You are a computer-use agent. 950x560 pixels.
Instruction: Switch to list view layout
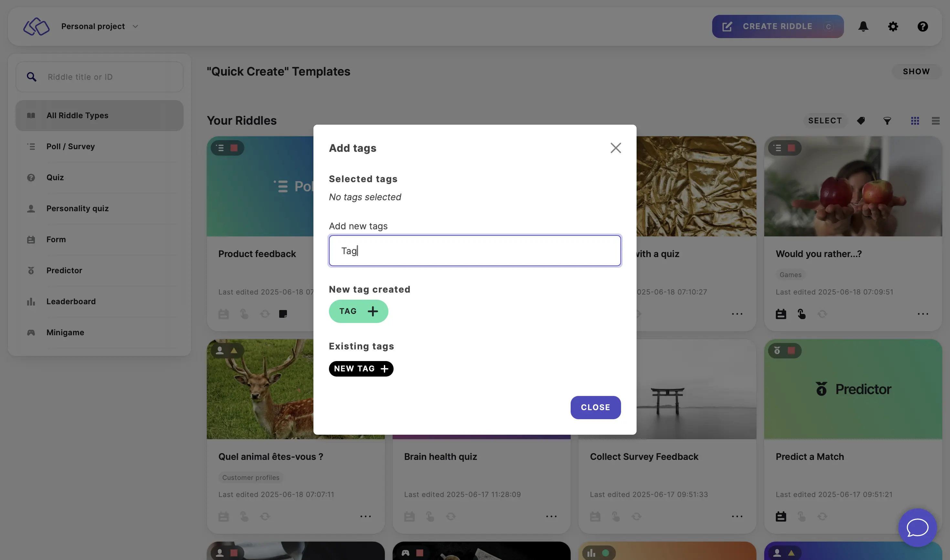936,121
